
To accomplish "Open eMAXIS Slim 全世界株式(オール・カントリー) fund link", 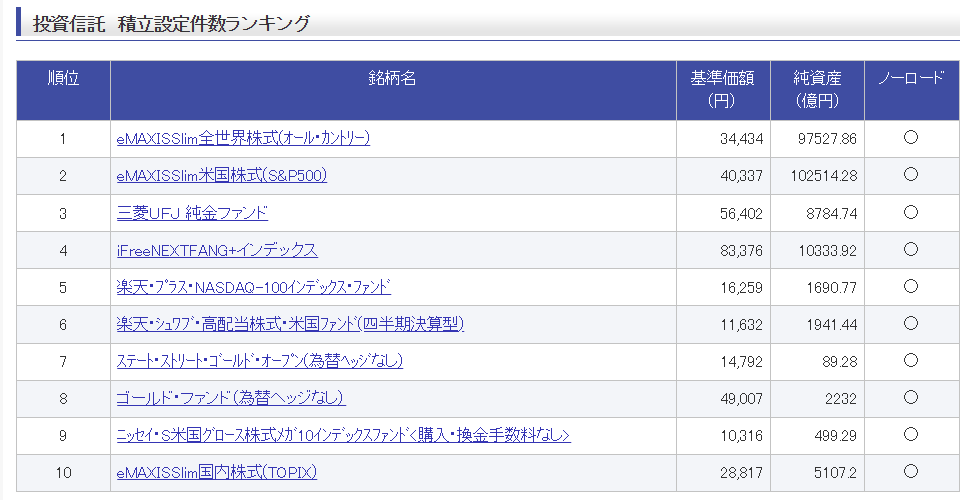I will pos(243,138).
